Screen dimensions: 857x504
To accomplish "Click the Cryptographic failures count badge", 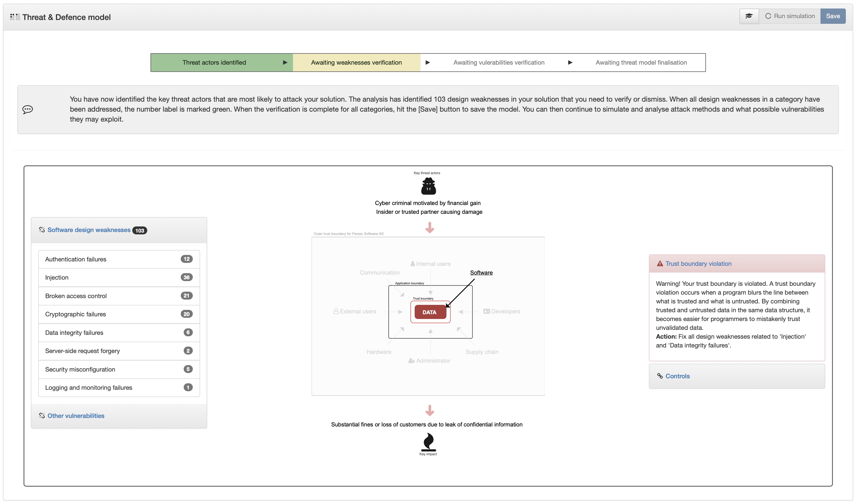I will click(186, 314).
